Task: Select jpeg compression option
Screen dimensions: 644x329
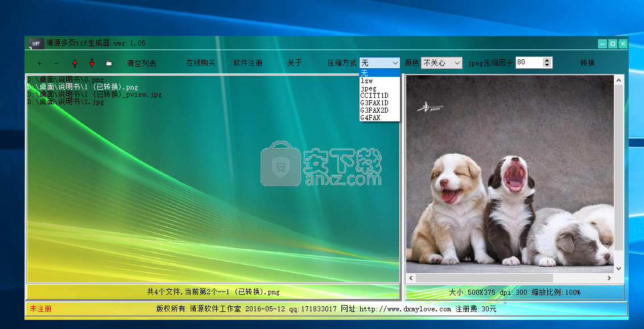Action: (x=379, y=88)
